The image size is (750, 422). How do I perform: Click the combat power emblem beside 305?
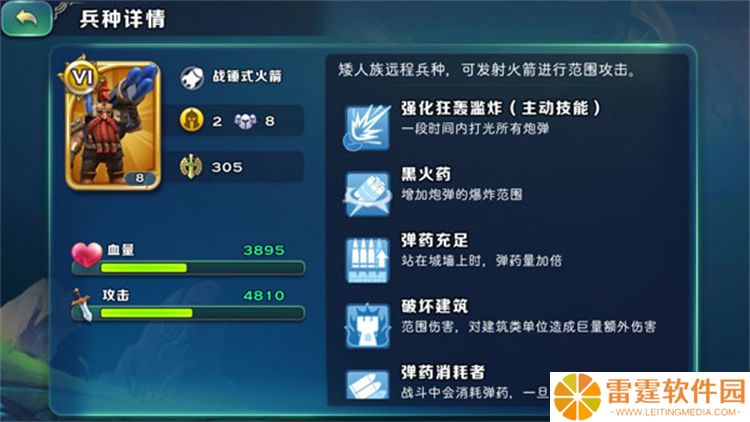click(191, 167)
